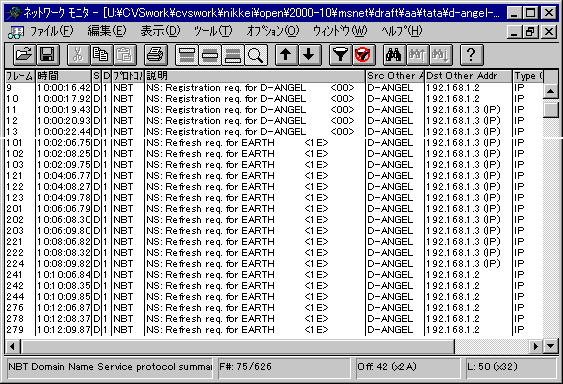Click the Cut scissors icon
This screenshot has width=563, height=384.
point(78,55)
